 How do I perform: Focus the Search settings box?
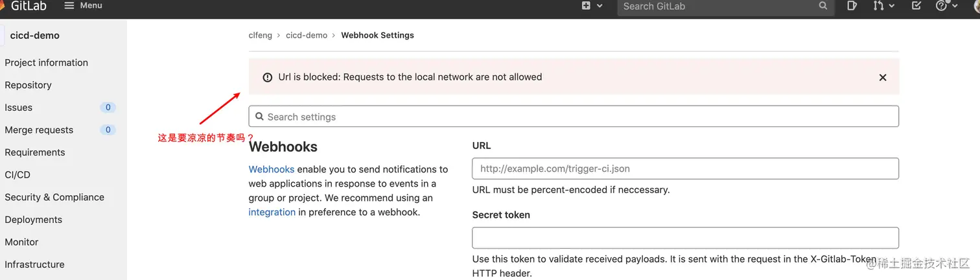(574, 117)
